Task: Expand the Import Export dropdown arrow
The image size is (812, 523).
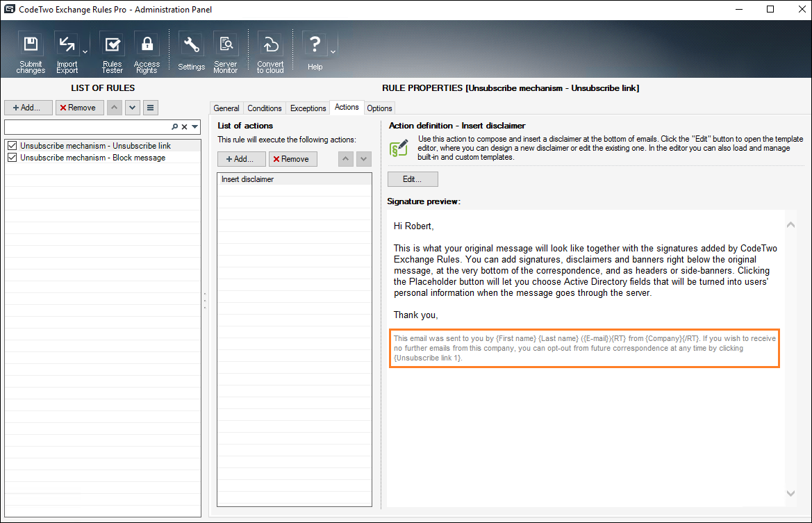Action: 85,52
